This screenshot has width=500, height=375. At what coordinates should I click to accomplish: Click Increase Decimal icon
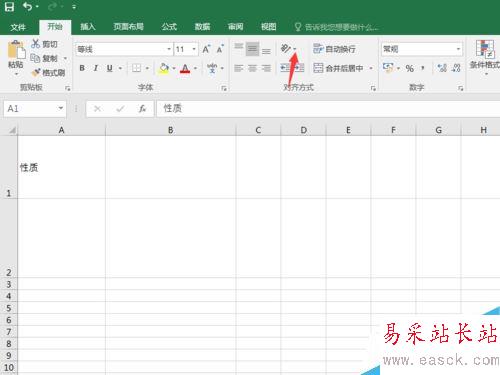442,68
